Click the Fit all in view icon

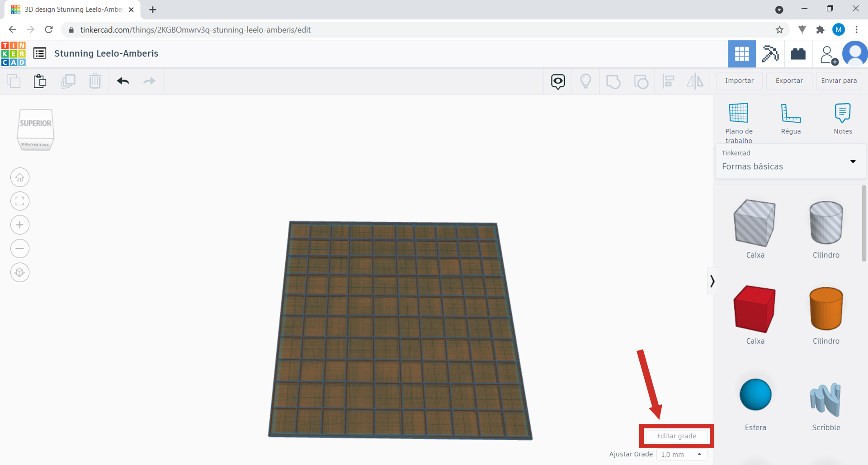coord(20,201)
